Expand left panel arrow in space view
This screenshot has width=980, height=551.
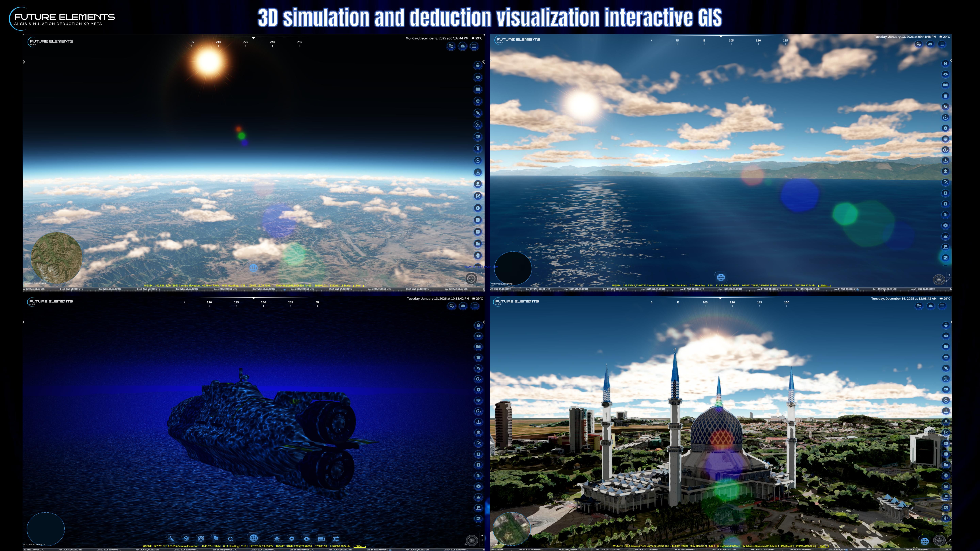point(24,62)
